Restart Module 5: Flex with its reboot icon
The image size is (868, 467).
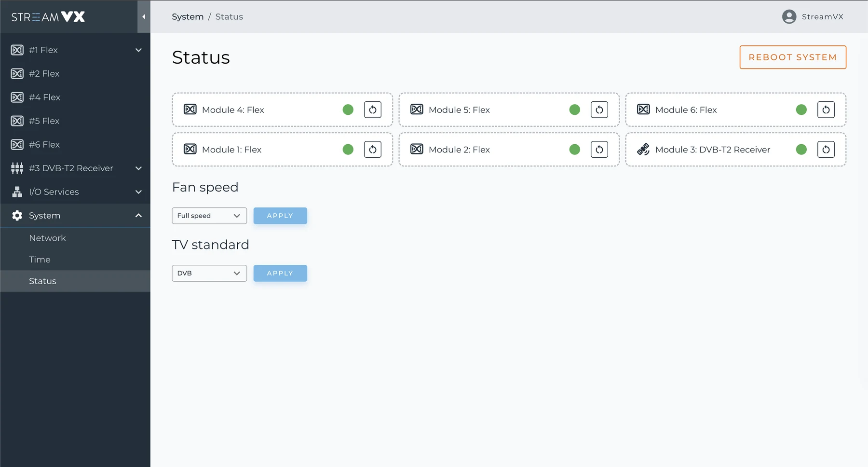tap(599, 110)
